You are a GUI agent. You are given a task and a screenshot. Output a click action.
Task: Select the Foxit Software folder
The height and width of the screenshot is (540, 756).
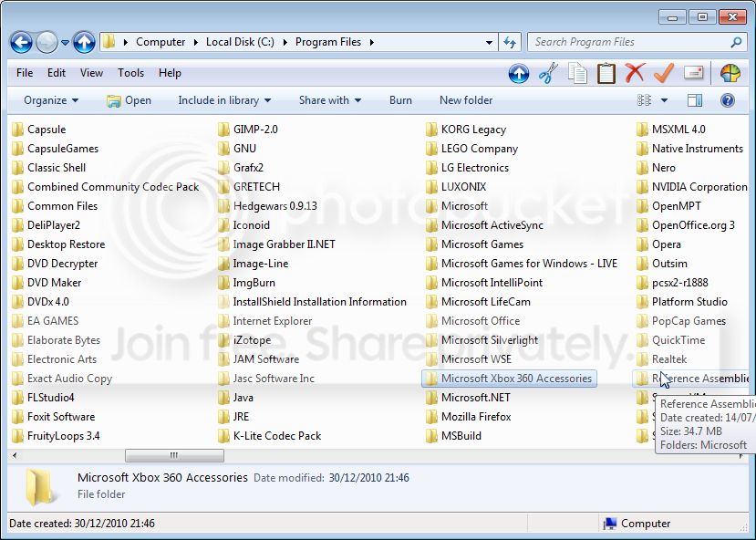point(54,417)
